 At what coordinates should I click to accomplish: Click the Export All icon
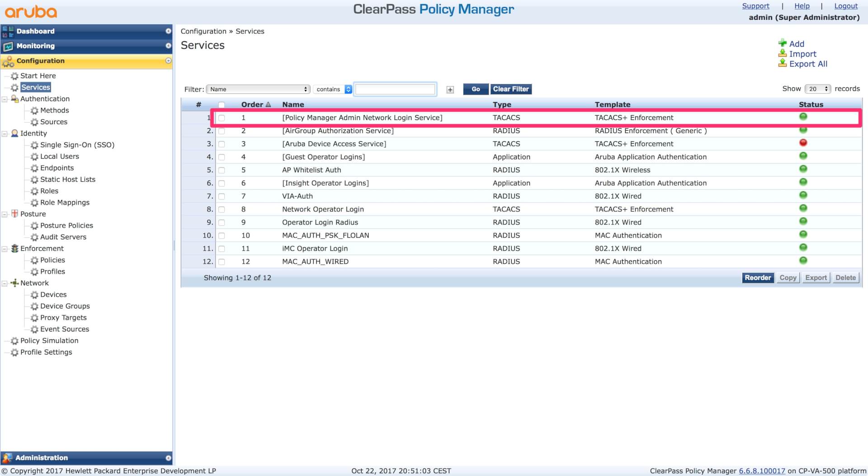point(782,64)
